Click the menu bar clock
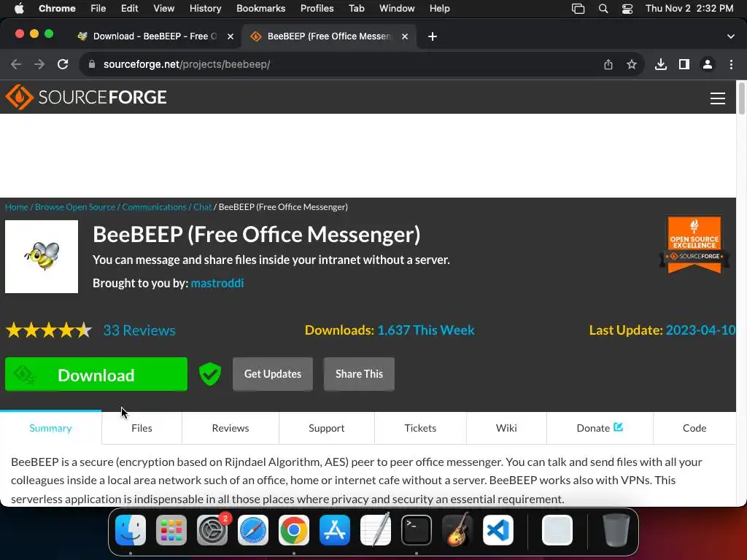Image resolution: width=747 pixels, height=560 pixels. pos(689,9)
